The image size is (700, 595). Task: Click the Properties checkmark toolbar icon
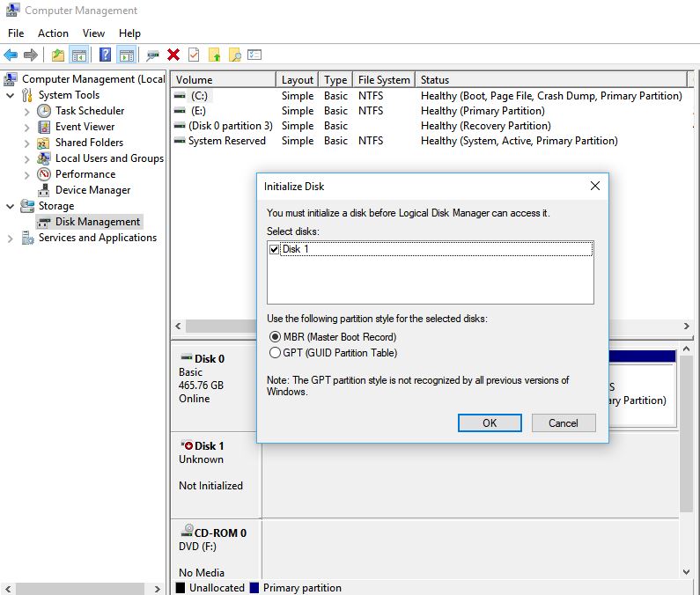pos(194,55)
